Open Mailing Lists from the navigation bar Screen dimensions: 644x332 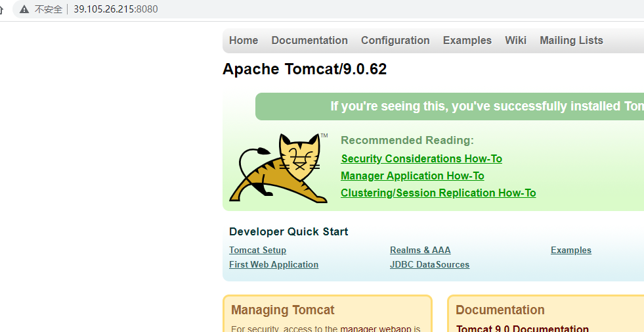pos(571,40)
